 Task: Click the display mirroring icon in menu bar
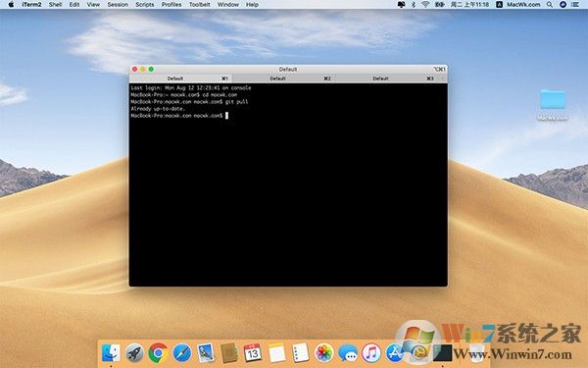pyautogui.click(x=401, y=5)
